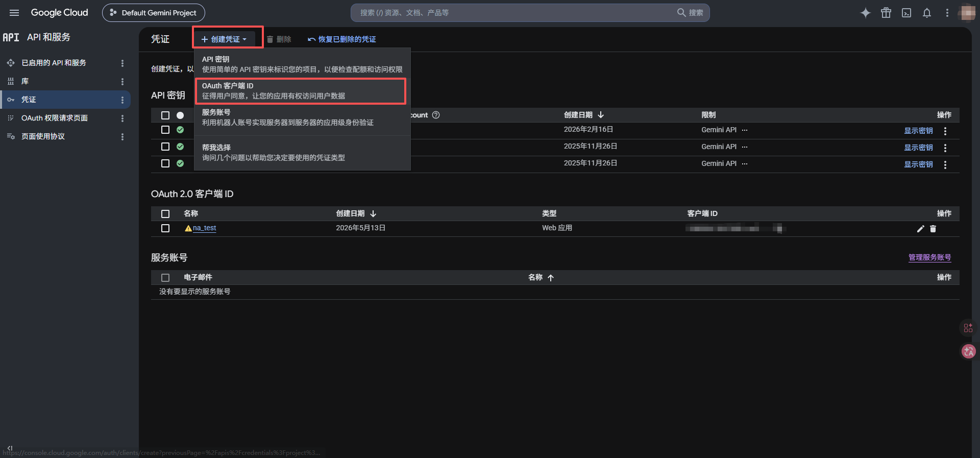Viewport: 980px width, 458px height.
Task: Go to 已启用的 API 和服务
Action: [x=54, y=63]
